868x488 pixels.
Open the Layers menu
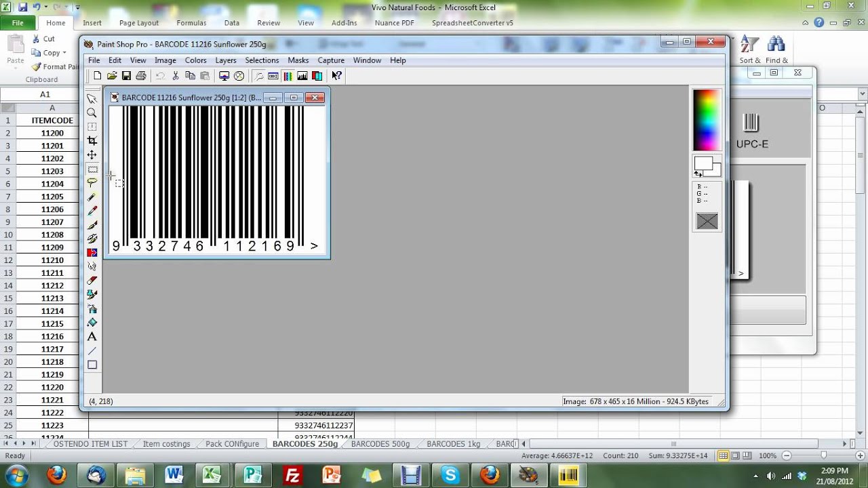[226, 60]
